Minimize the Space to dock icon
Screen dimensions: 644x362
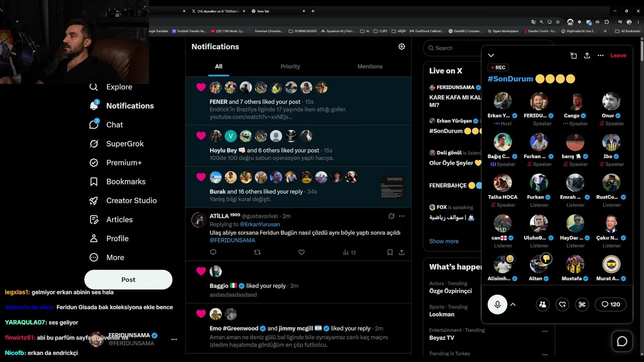coord(574,55)
